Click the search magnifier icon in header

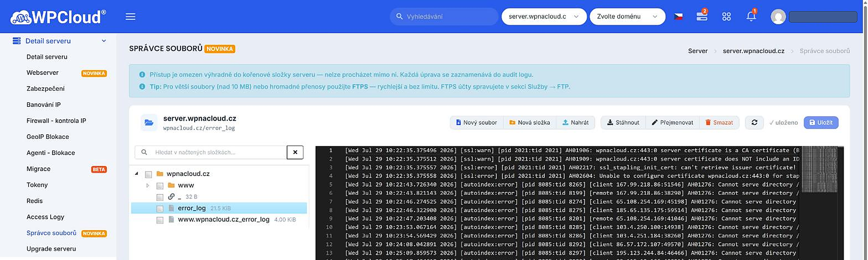tap(399, 16)
